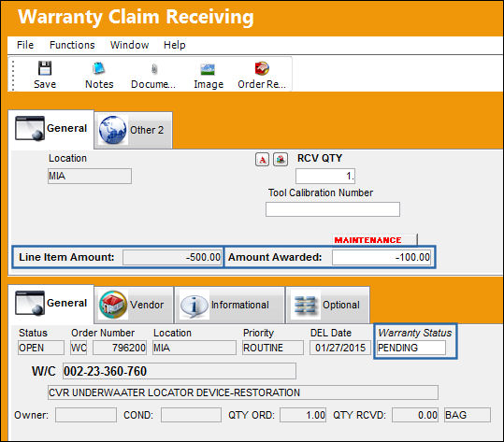The height and width of the screenshot is (442, 504).
Task: Open the File menu
Action: click(x=25, y=45)
